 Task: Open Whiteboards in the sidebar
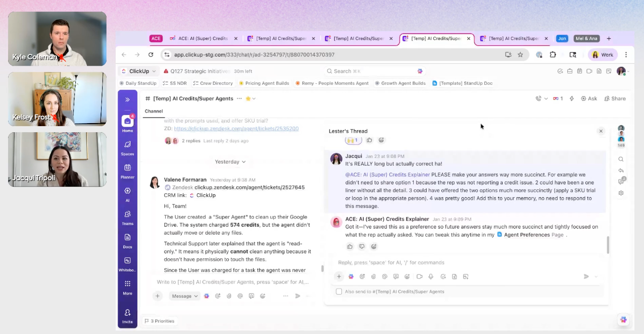[x=127, y=263]
